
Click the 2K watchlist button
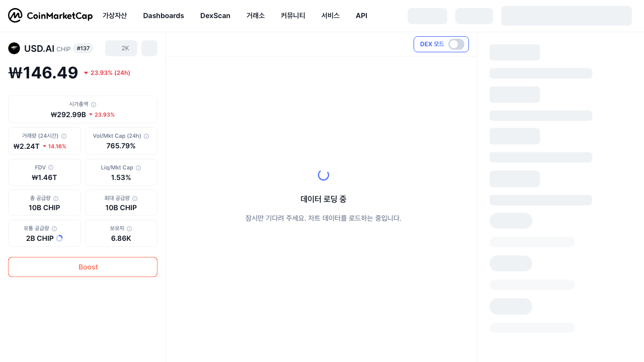pos(121,48)
